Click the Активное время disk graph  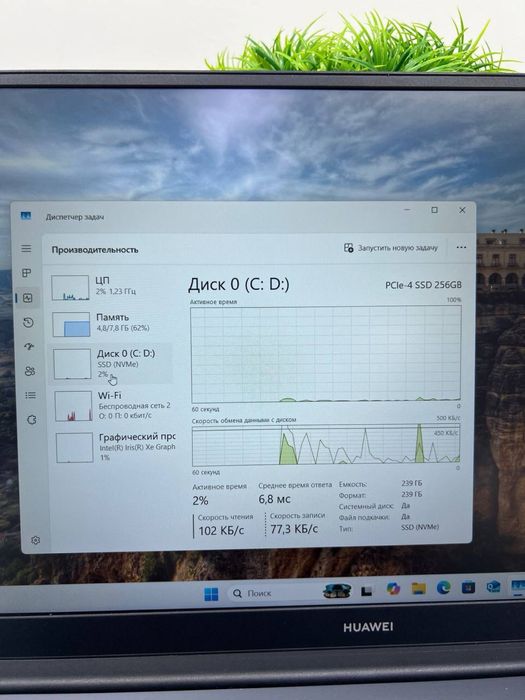click(x=325, y=354)
